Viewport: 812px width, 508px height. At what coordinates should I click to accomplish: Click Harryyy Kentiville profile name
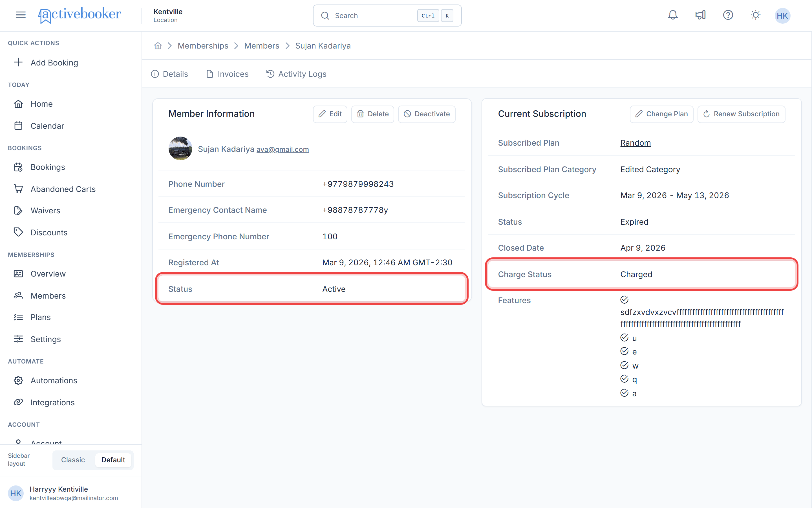[x=59, y=489]
